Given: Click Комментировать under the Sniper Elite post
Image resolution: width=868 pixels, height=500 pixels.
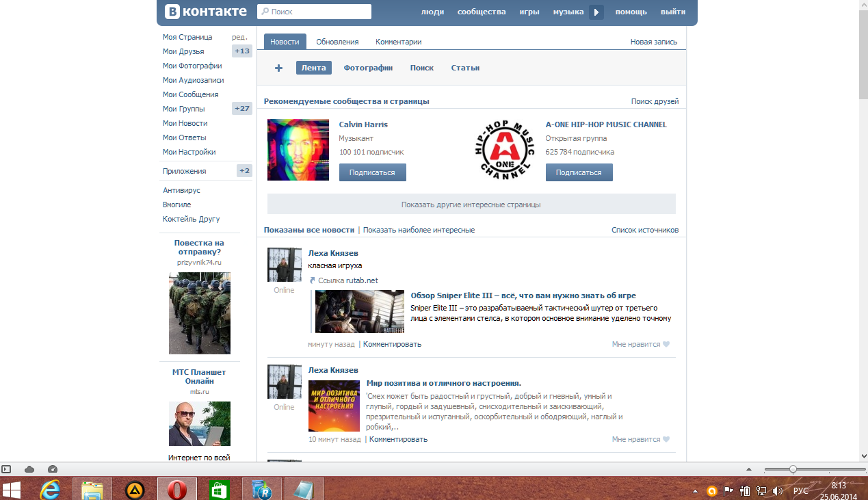Looking at the screenshot, I should click(x=392, y=344).
